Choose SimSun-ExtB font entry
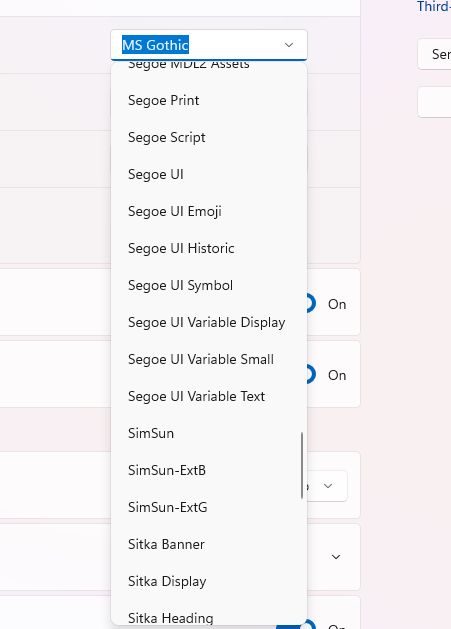The width and height of the screenshot is (451, 629). pyautogui.click(x=209, y=470)
